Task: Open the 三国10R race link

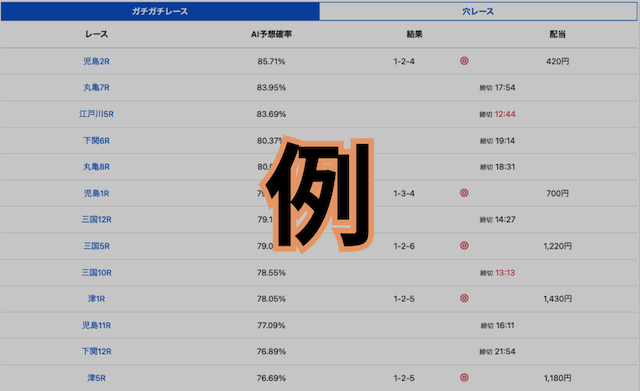Action: click(96, 272)
